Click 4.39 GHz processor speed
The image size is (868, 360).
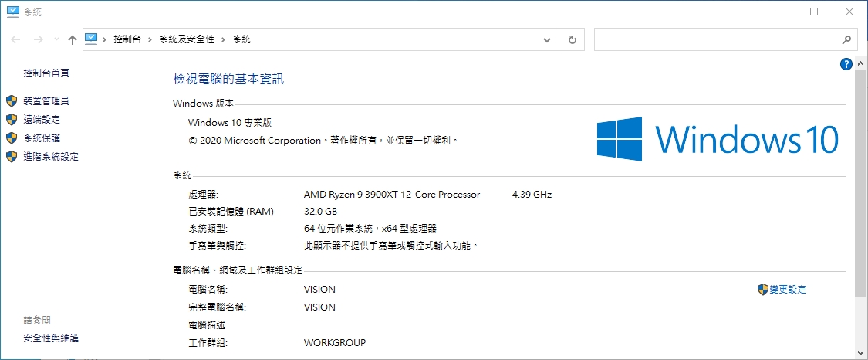532,195
